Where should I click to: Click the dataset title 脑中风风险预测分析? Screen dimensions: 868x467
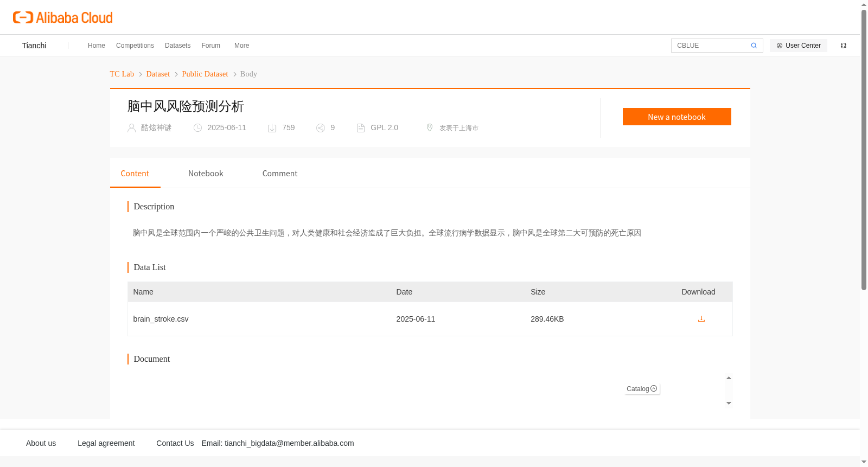(186, 106)
